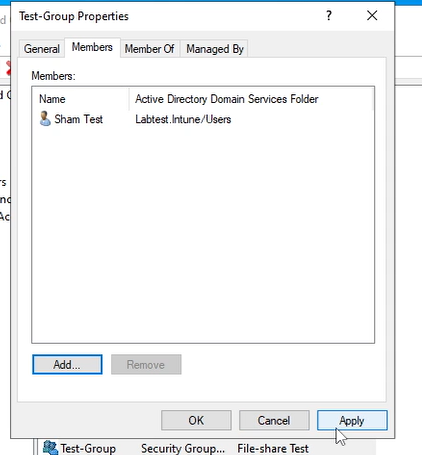Select the Test-Group icon in the background list

pyautogui.click(x=50, y=448)
